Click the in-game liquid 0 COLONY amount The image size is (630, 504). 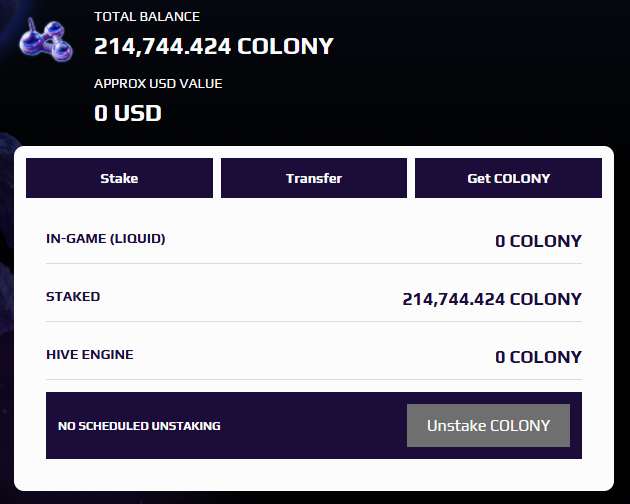(538, 241)
